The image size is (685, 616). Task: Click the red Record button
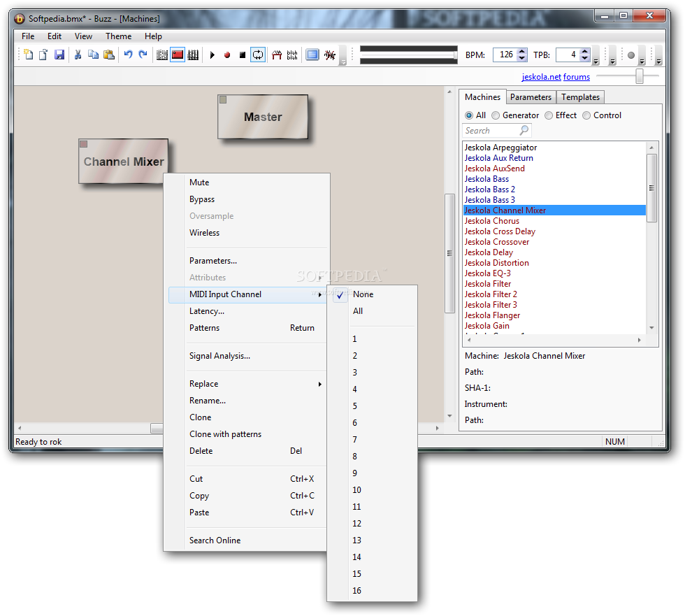(x=227, y=55)
